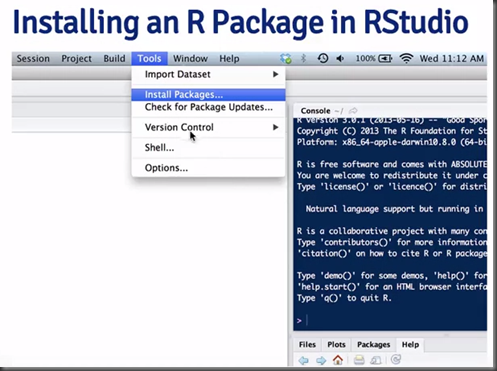Click the 'Copyright (C) 2013' console line

tap(391, 131)
